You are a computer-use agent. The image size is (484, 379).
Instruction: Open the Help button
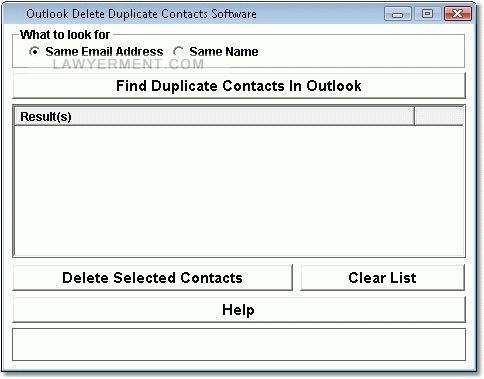pyautogui.click(x=239, y=310)
